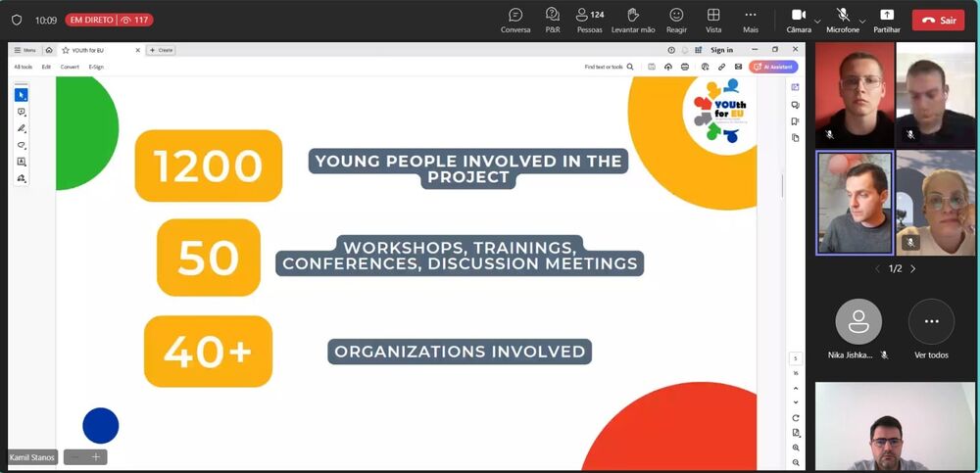Select highlighted speaker video with purple border
The height and width of the screenshot is (473, 980).
tap(855, 203)
